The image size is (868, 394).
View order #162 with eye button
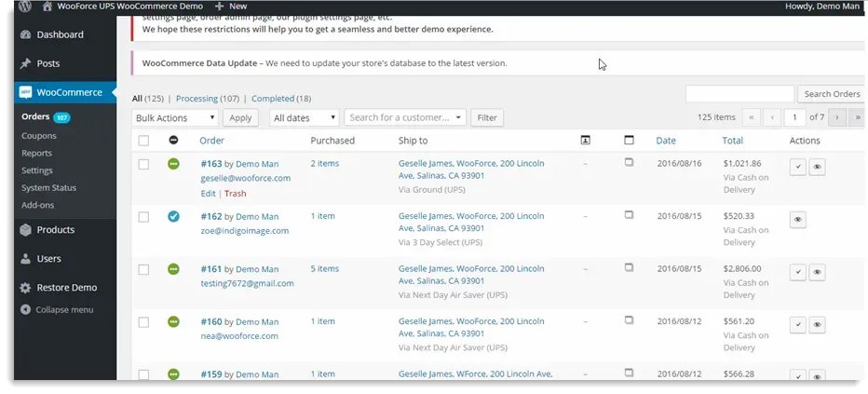[798, 220]
